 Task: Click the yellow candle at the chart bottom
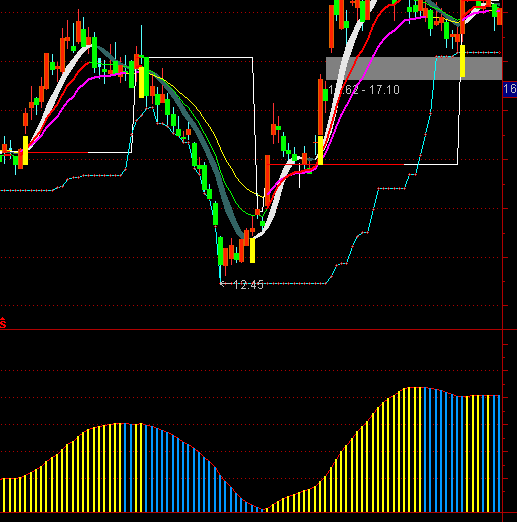(x=252, y=250)
